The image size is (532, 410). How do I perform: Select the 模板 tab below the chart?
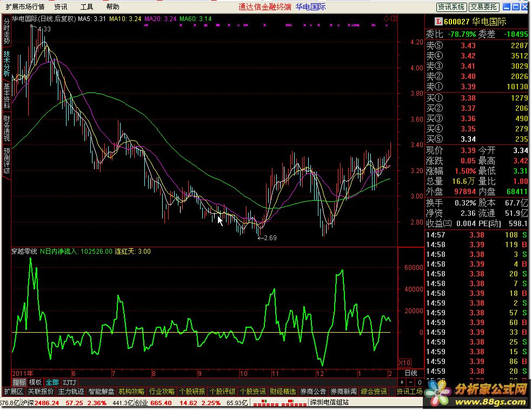click(x=35, y=382)
